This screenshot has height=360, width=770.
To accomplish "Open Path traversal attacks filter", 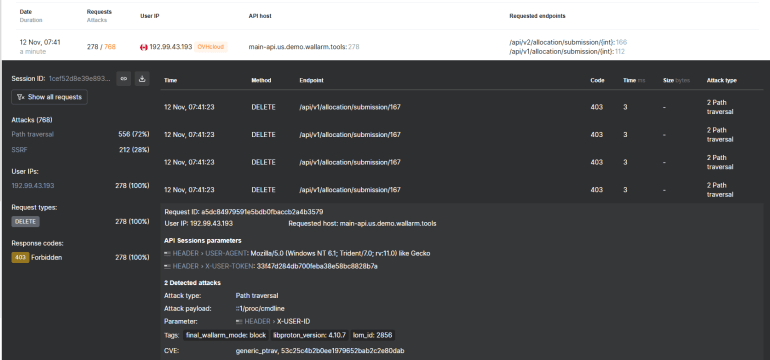I will 32,134.
